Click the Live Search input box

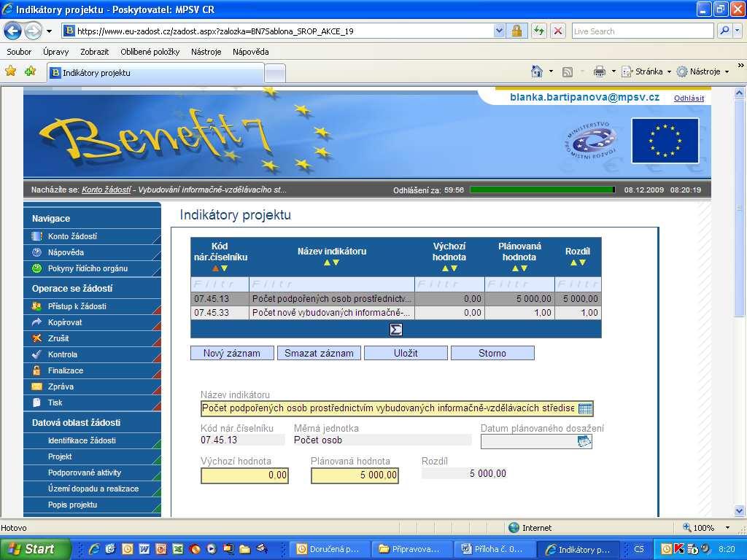pyautogui.click(x=643, y=31)
